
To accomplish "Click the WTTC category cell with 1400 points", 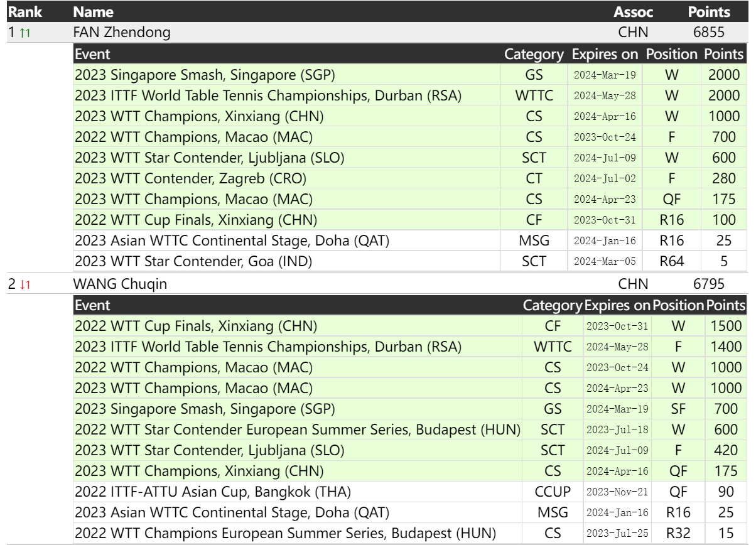I will tap(552, 347).
